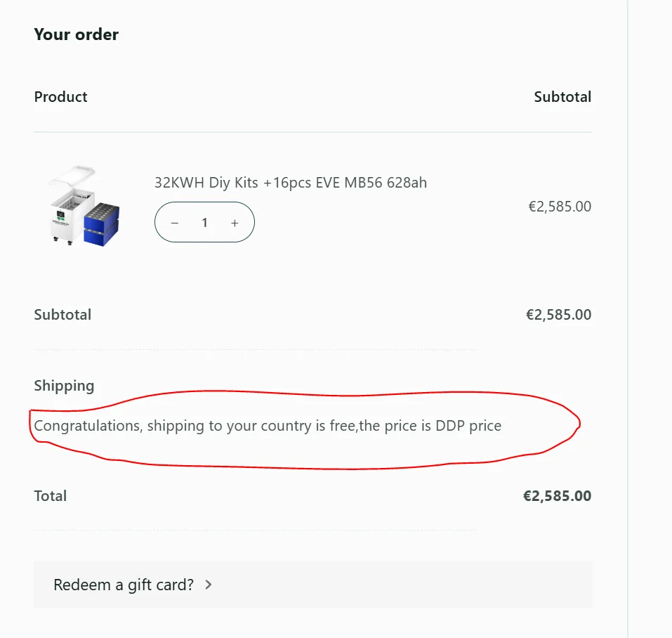Click the blue battery cells in product image
Viewport: 672px width, 638px height.
pyautogui.click(x=102, y=225)
